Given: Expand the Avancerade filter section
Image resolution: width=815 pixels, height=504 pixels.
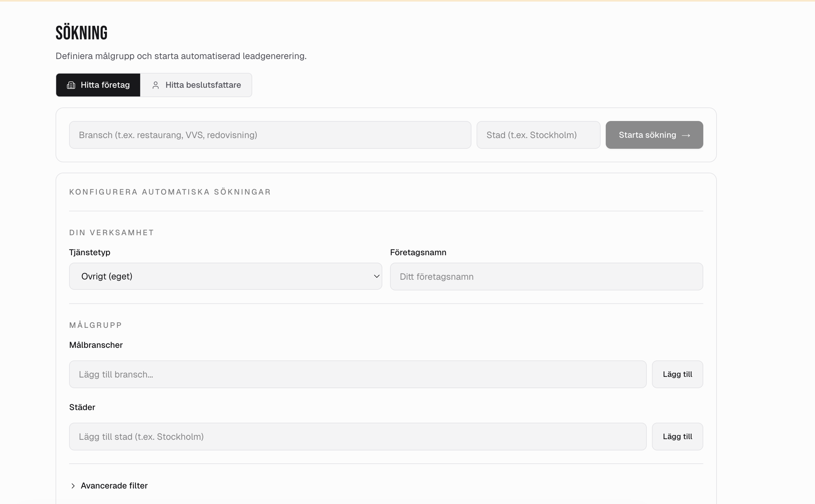Looking at the screenshot, I should 114,486.
